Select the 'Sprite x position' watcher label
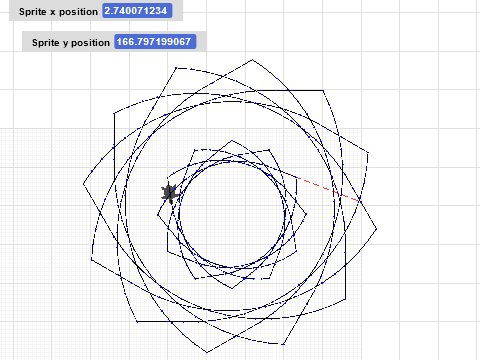The height and width of the screenshot is (360, 480). click(x=58, y=12)
